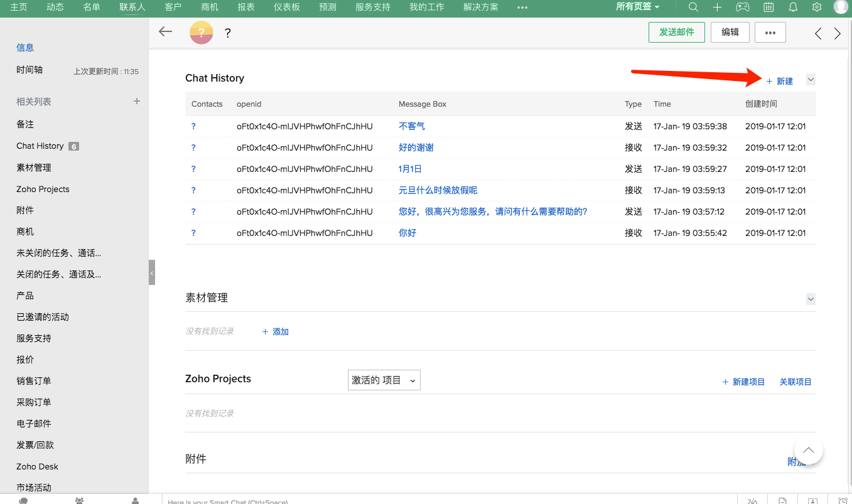This screenshot has width=852, height=504.
Task: Check notifications via the bell icon
Action: click(793, 8)
